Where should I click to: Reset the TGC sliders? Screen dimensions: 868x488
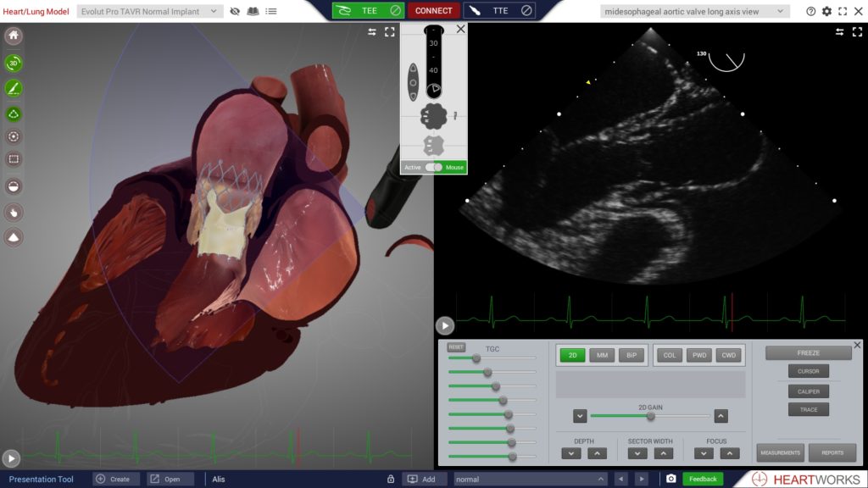coord(456,347)
